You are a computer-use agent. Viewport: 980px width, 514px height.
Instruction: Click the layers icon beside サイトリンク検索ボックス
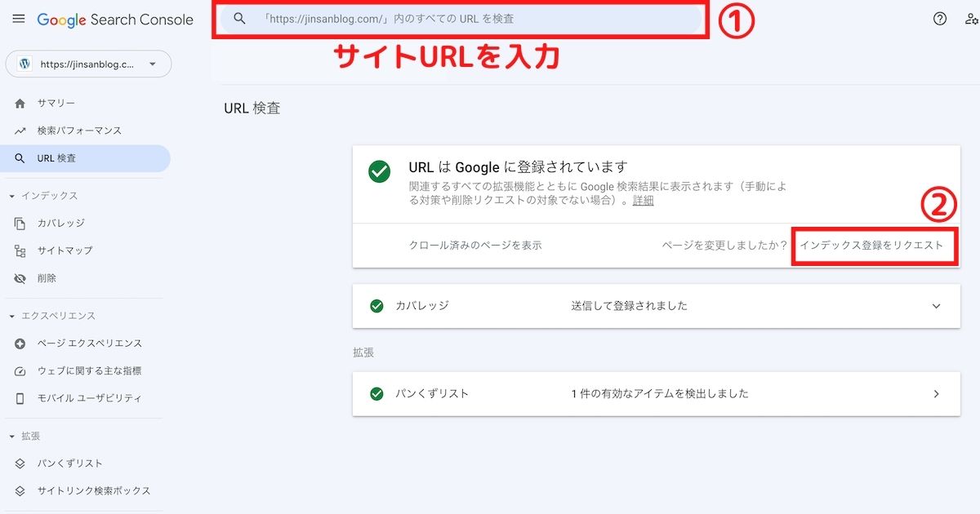pos(20,491)
